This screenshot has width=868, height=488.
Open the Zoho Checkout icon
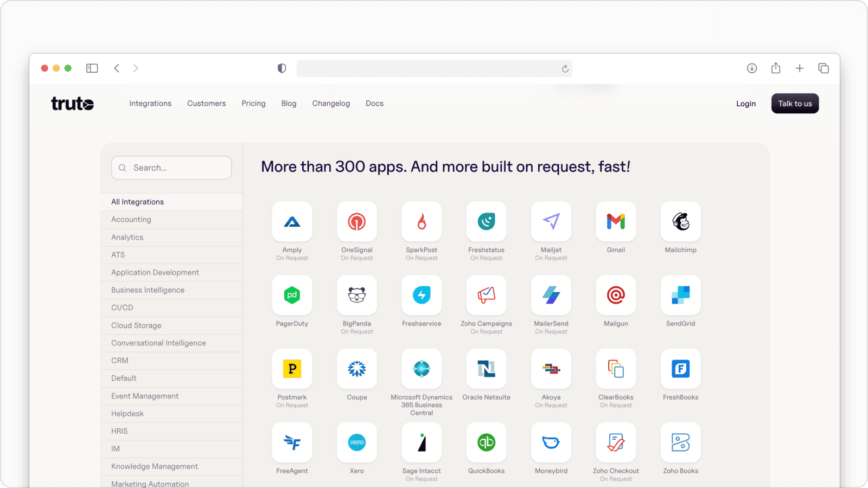[x=616, y=442]
